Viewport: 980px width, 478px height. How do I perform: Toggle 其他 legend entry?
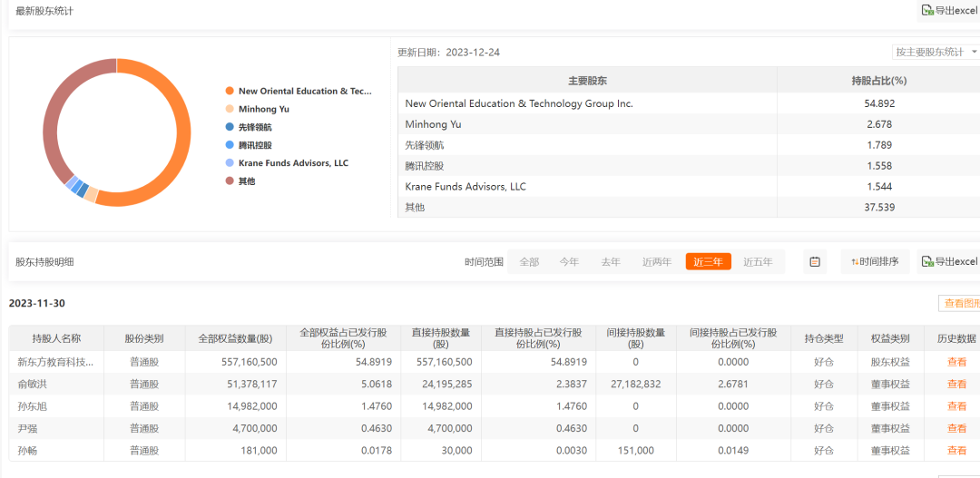(240, 181)
